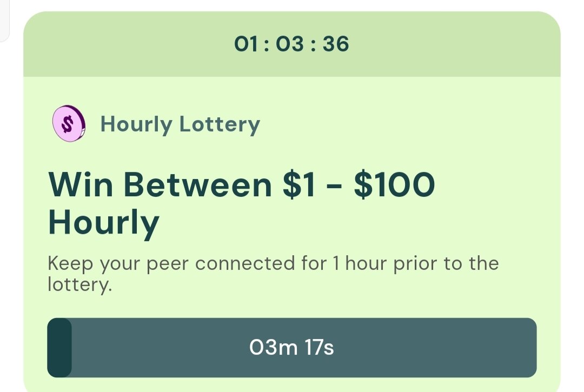Tap "17s" on the progress bar

click(318, 348)
